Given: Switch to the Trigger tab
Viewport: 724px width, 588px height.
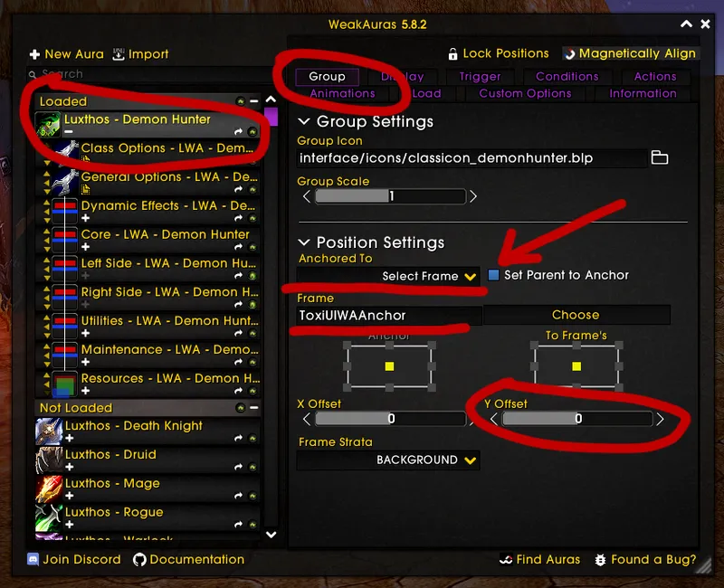Looking at the screenshot, I should pyautogui.click(x=481, y=76).
